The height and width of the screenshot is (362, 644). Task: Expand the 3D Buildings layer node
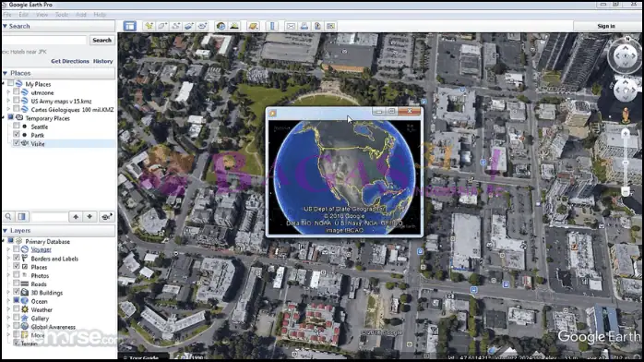[8, 293]
